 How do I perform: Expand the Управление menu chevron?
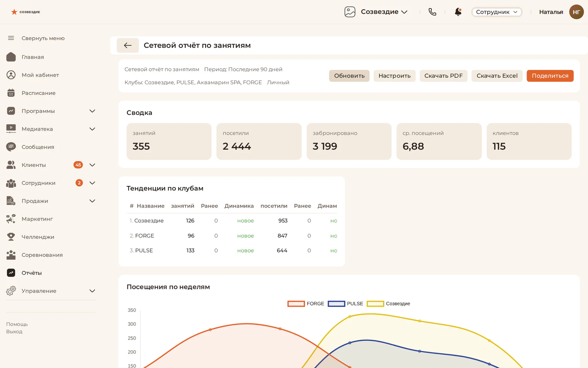pos(92,291)
